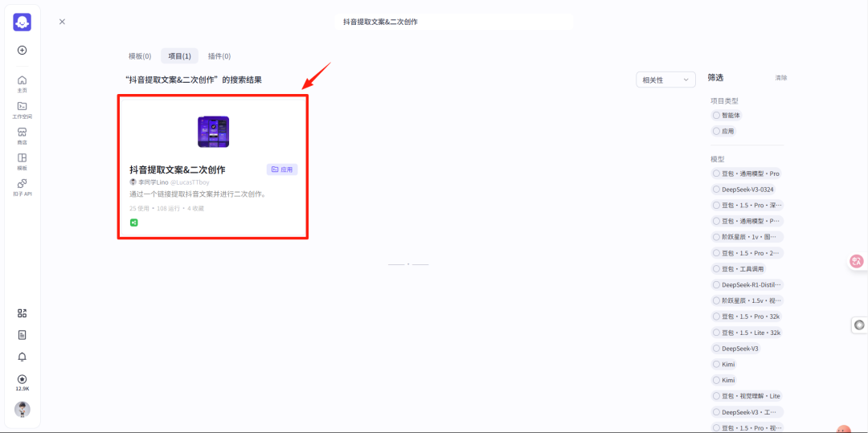Click the search box at the top
The image size is (868, 433).
(x=453, y=22)
